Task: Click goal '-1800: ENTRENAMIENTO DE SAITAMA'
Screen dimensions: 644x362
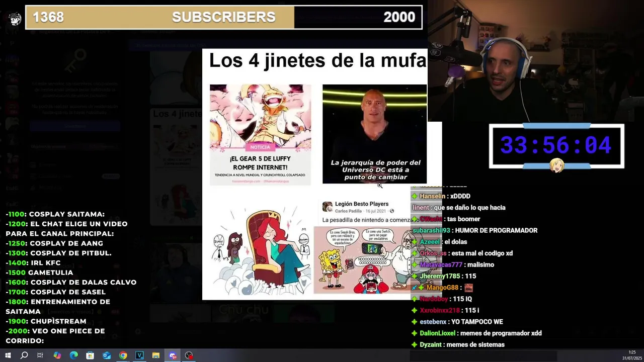Action: [x=58, y=307]
